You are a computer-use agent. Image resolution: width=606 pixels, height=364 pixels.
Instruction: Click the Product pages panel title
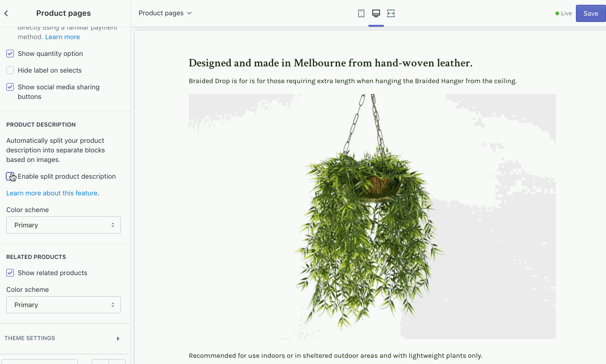pyautogui.click(x=64, y=13)
